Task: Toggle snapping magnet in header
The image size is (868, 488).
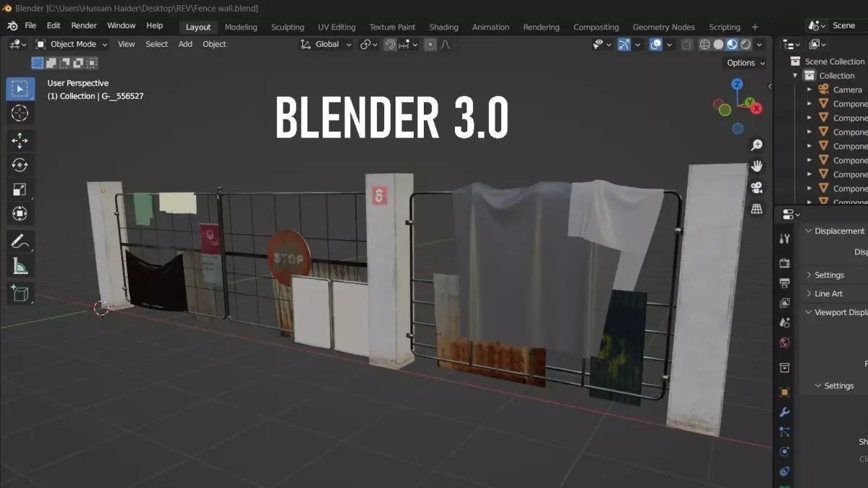Action: coord(391,44)
